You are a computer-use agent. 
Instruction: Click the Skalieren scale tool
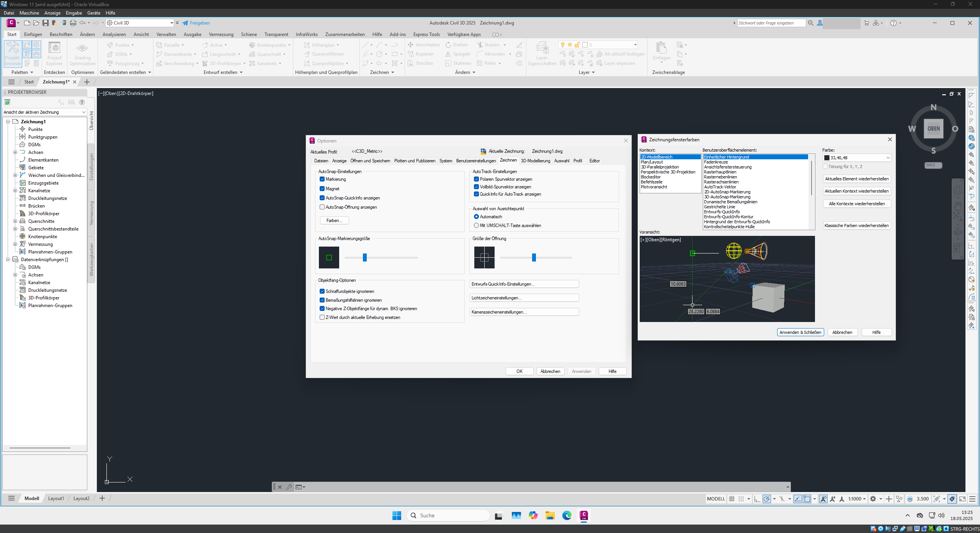pyautogui.click(x=458, y=63)
